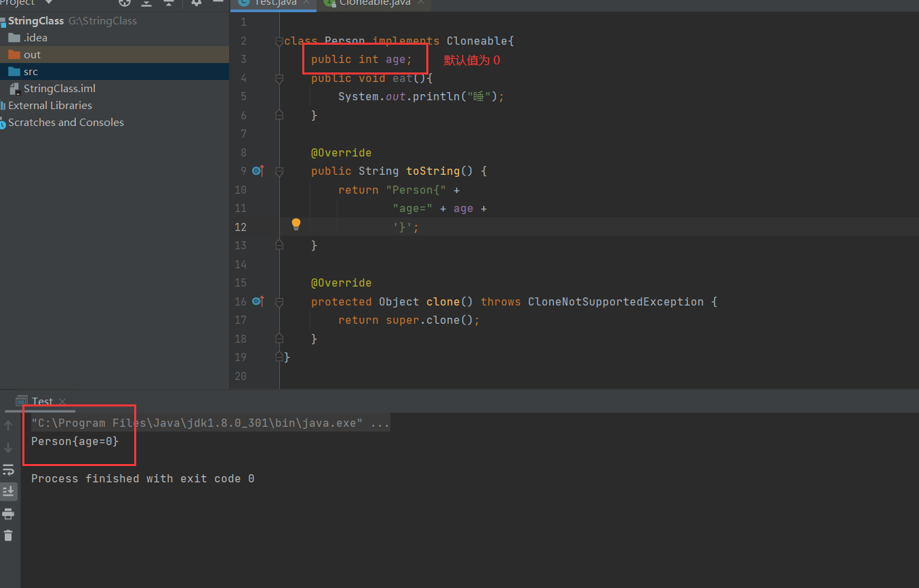This screenshot has width=919, height=588.
Task: Click the up stack trace arrow in Run panel
Action: tap(8, 425)
